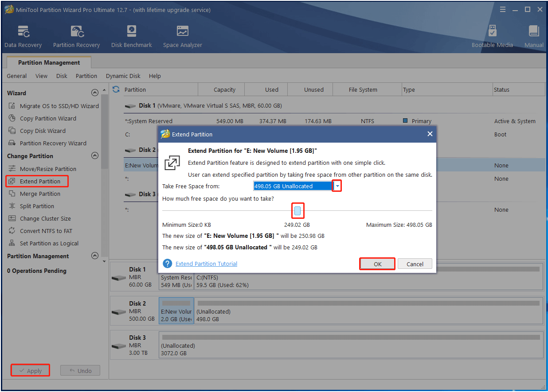Collapse the Partition Management sidebar section
This screenshot has height=392, width=548.
click(x=94, y=256)
